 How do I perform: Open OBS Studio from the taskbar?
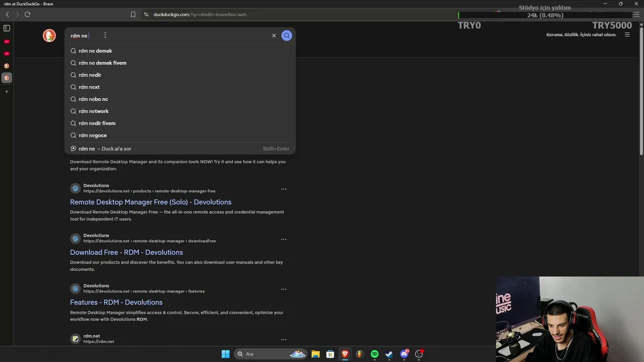[419, 354]
